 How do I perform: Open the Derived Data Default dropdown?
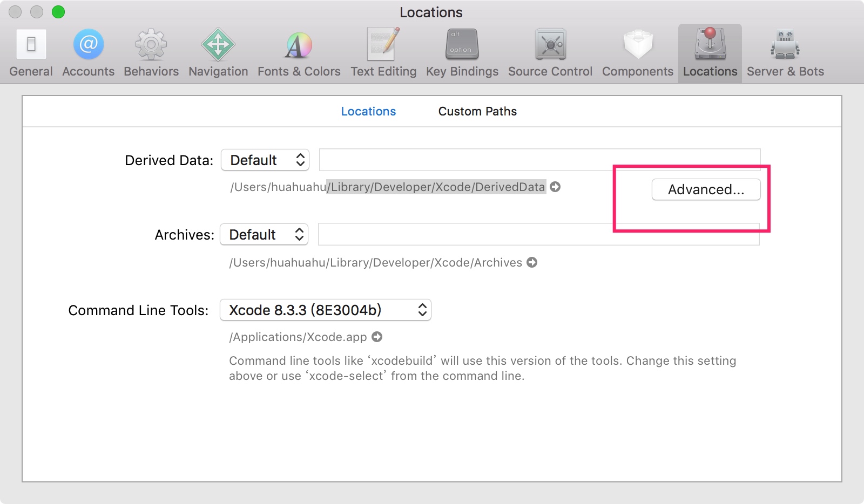tap(265, 160)
